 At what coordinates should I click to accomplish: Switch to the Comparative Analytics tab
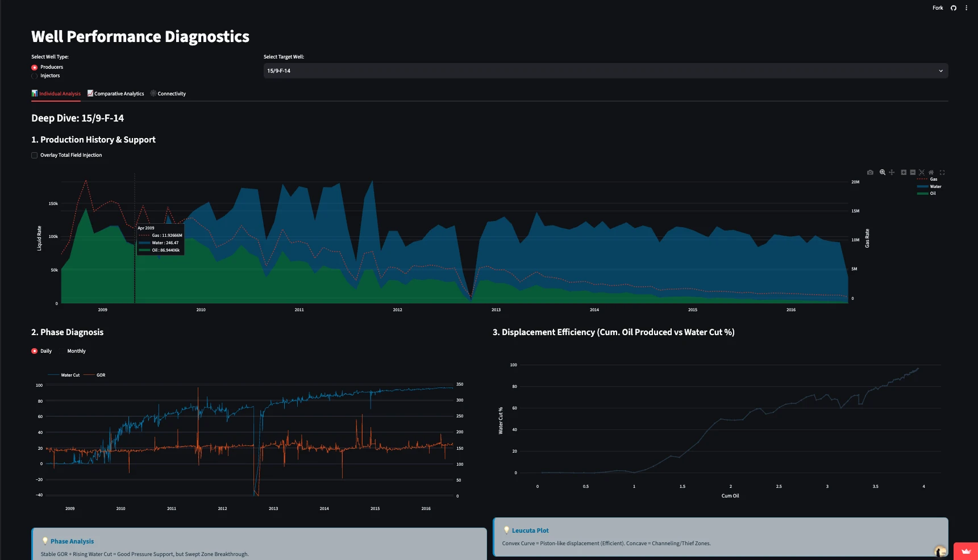[116, 94]
